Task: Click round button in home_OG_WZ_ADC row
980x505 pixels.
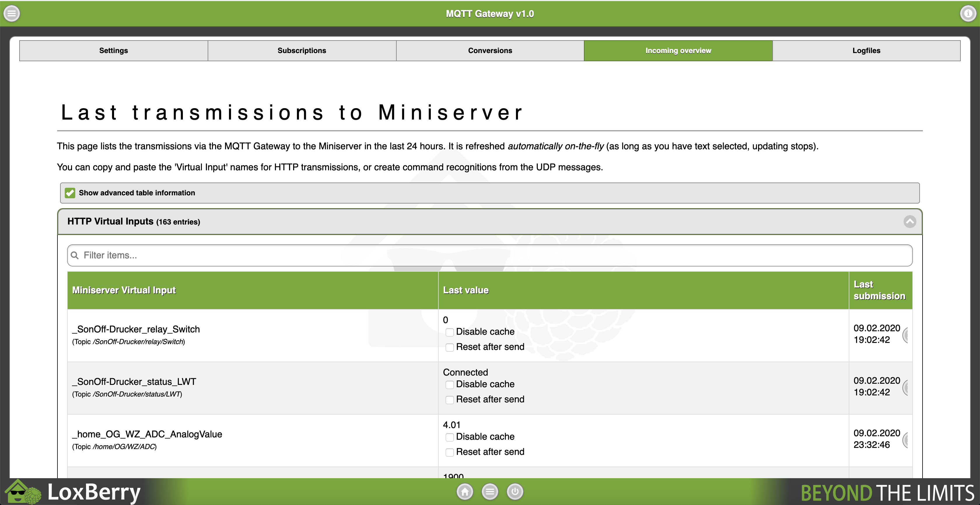Action: pyautogui.click(x=906, y=440)
